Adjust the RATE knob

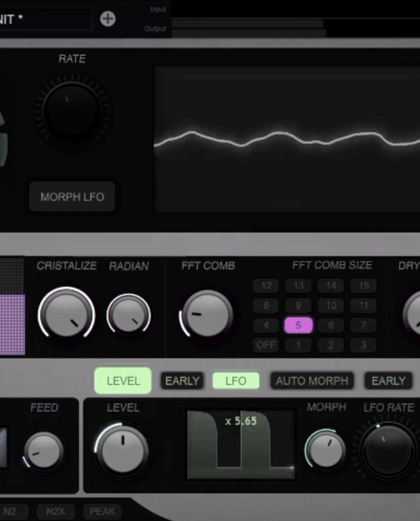tap(72, 110)
